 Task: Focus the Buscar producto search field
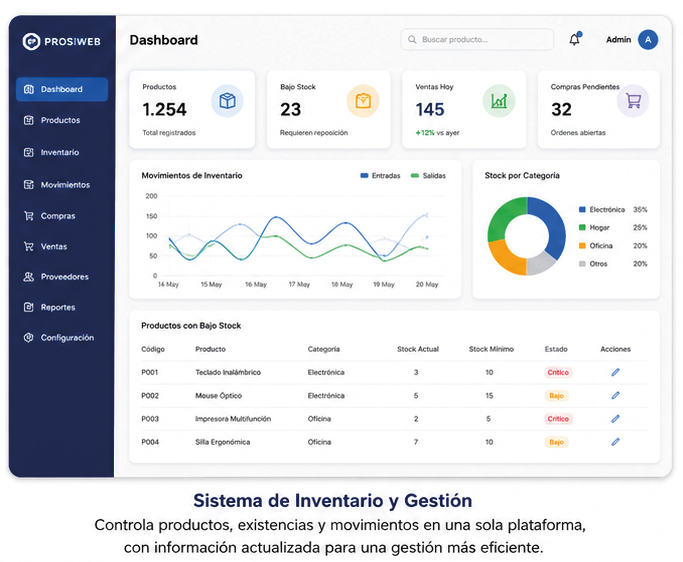(477, 40)
